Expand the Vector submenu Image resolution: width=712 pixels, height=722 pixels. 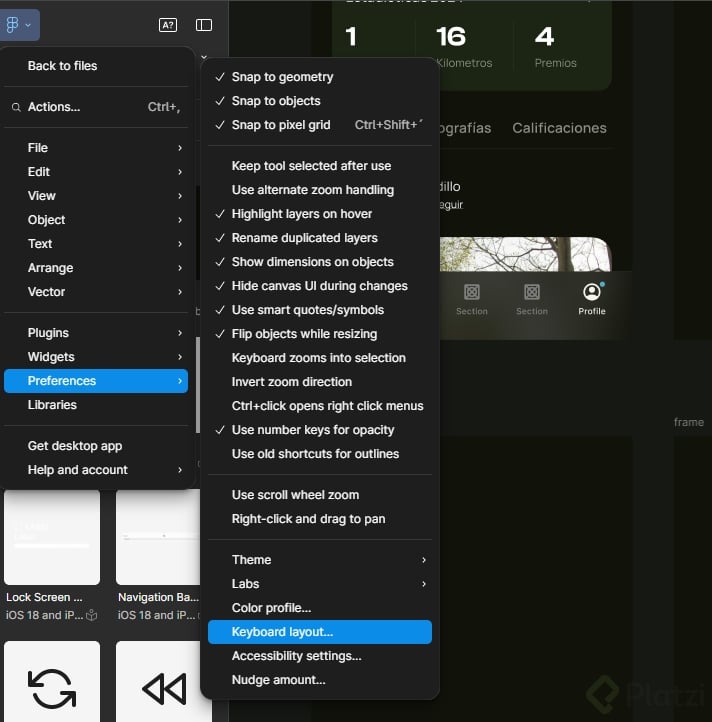[x=96, y=291]
